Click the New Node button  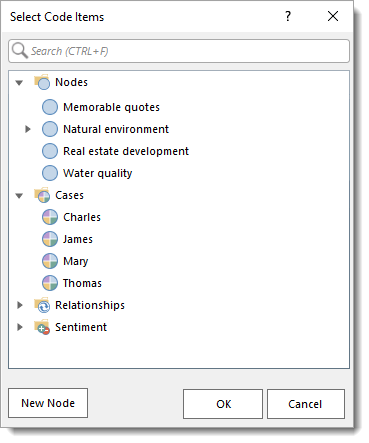(48, 403)
